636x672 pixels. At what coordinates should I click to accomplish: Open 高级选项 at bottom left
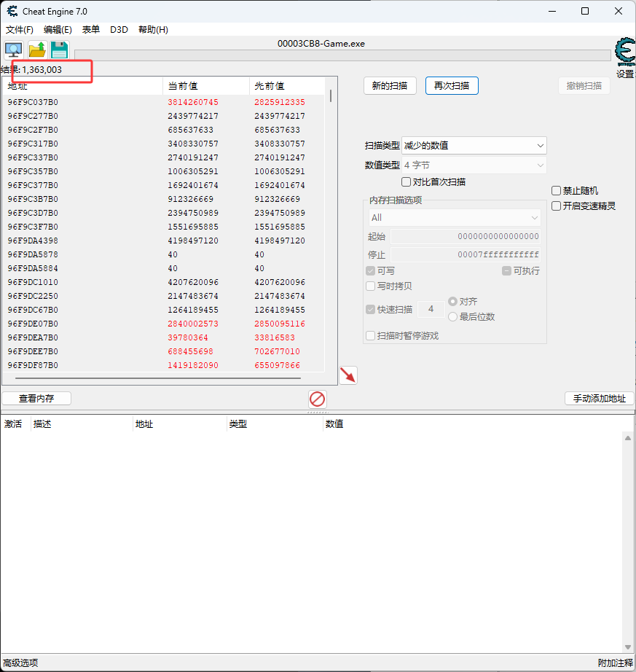point(20,663)
